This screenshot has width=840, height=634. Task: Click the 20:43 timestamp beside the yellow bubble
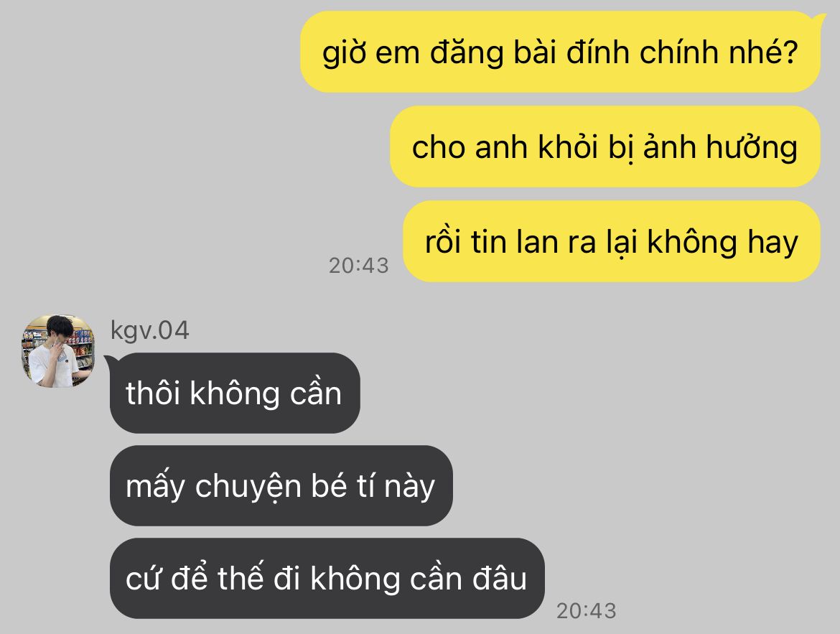click(358, 265)
